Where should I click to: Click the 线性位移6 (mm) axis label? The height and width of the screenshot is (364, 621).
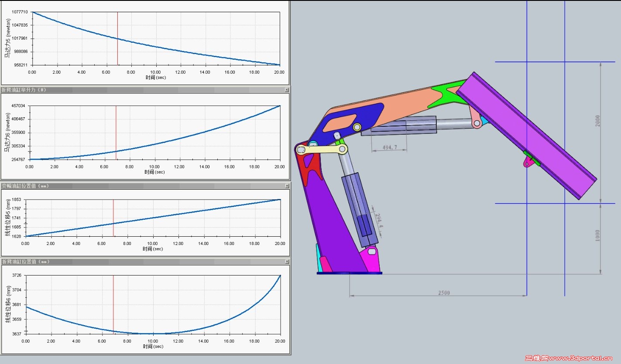(8, 305)
